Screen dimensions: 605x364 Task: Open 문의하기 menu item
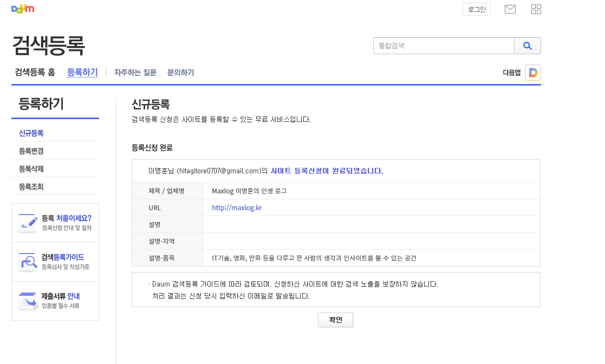click(x=180, y=73)
